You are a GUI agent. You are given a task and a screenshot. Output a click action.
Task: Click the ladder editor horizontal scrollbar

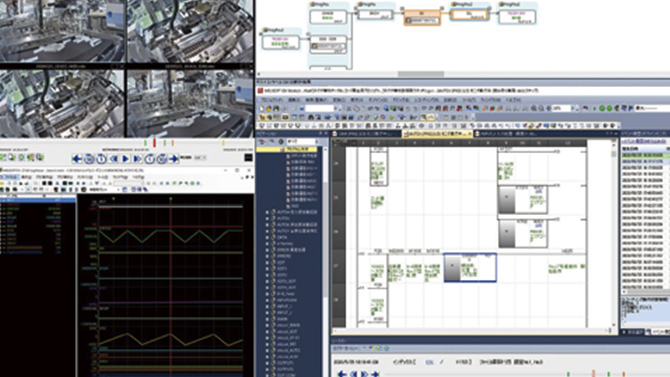472,330
